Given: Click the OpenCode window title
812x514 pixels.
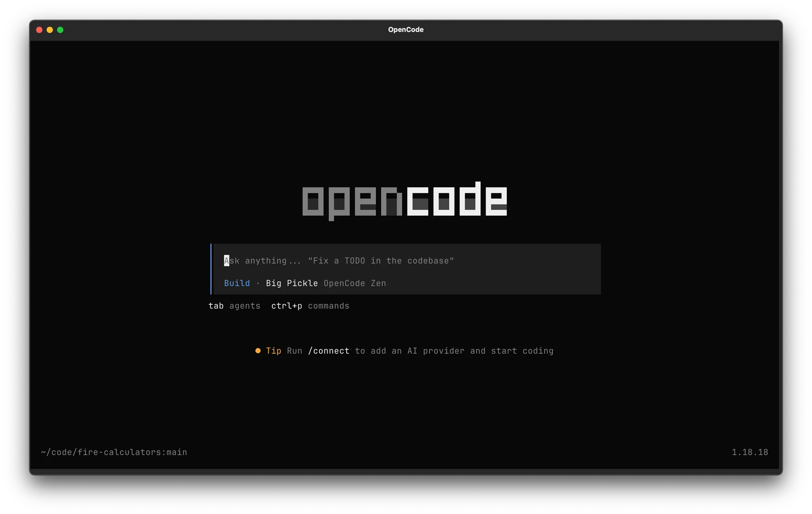Looking at the screenshot, I should click(406, 30).
